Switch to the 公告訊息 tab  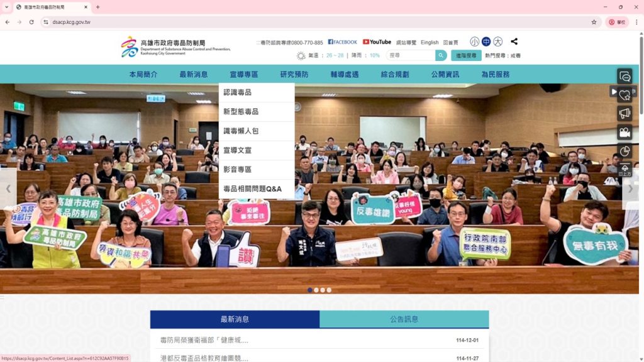click(404, 319)
